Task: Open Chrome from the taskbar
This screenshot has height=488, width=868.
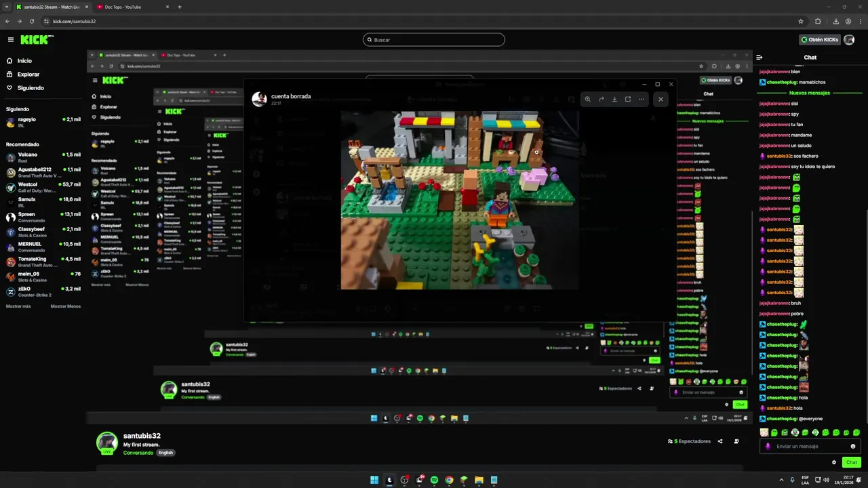Action: (x=449, y=480)
